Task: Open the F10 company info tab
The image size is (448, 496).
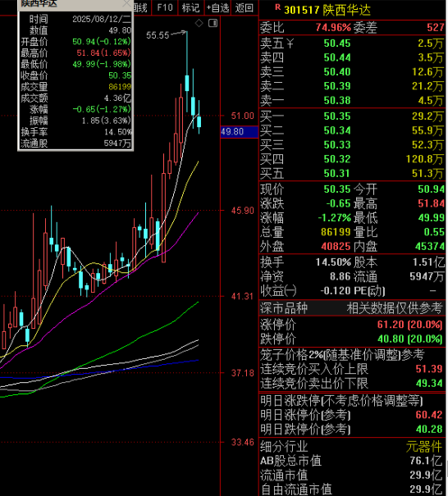Action: click(x=165, y=7)
